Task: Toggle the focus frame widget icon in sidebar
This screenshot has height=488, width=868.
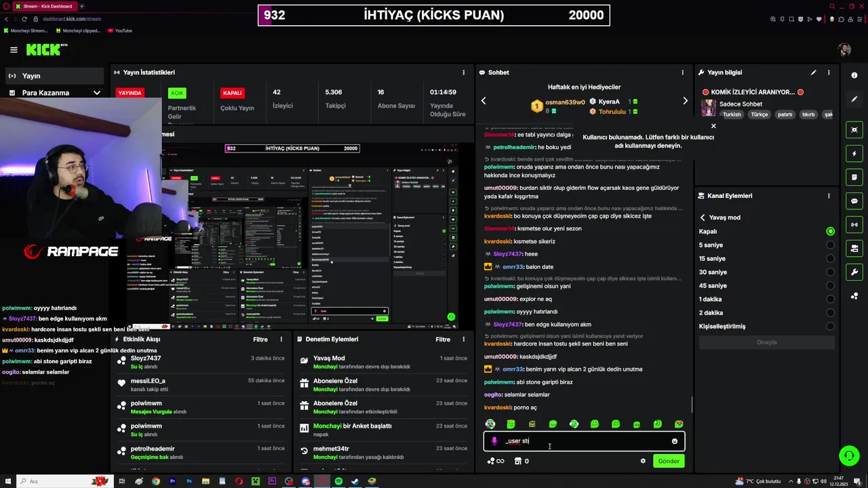Action: pyautogui.click(x=854, y=129)
